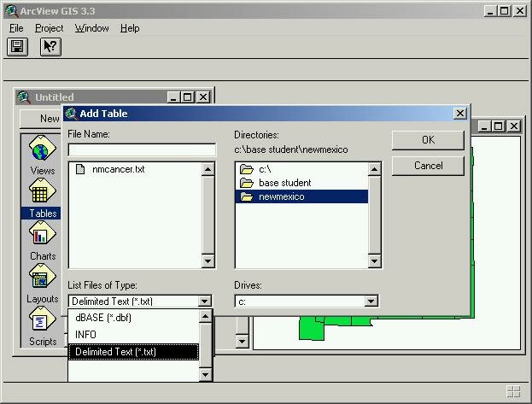This screenshot has height=404, width=532.
Task: Select the Tables icon in project window
Action: coord(42,190)
